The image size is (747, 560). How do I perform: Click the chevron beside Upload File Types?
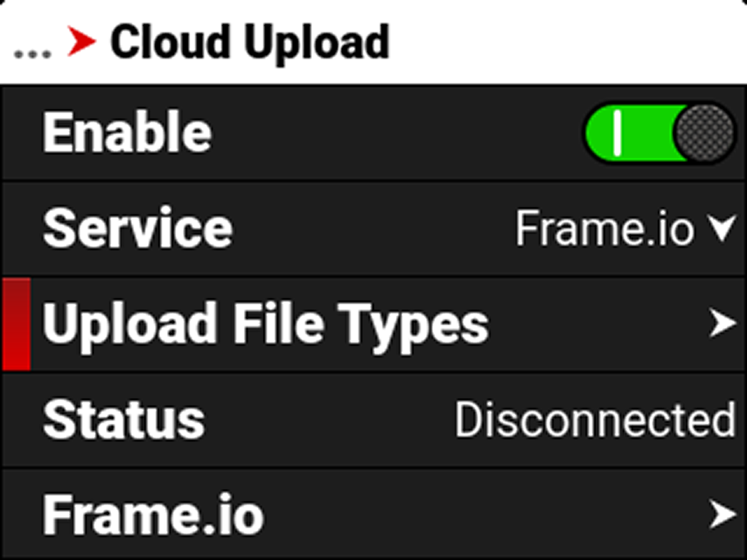click(722, 324)
